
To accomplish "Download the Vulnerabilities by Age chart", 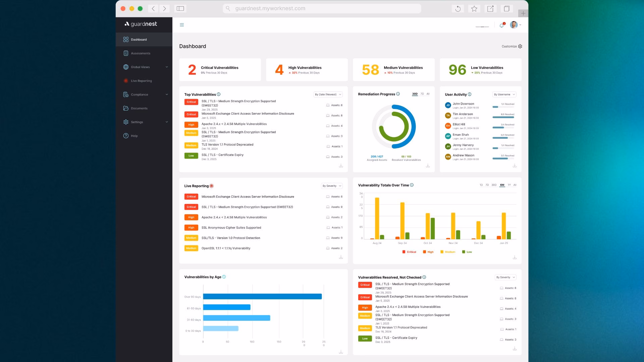I will click(341, 352).
